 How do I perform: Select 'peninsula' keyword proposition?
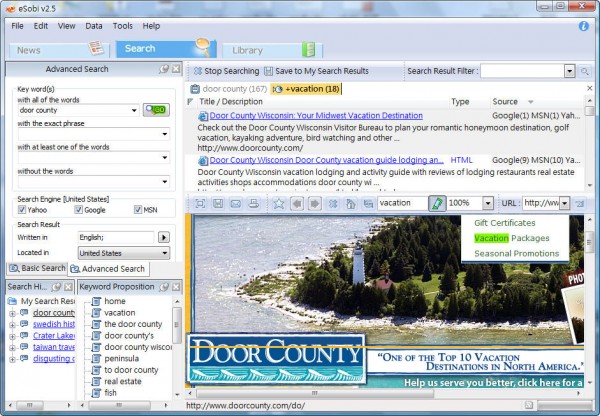pos(121,359)
